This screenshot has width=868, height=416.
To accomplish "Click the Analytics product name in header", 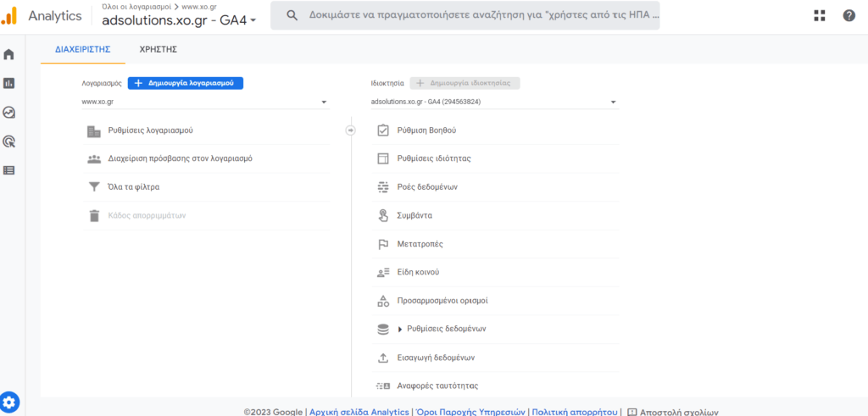I will 55,16.
